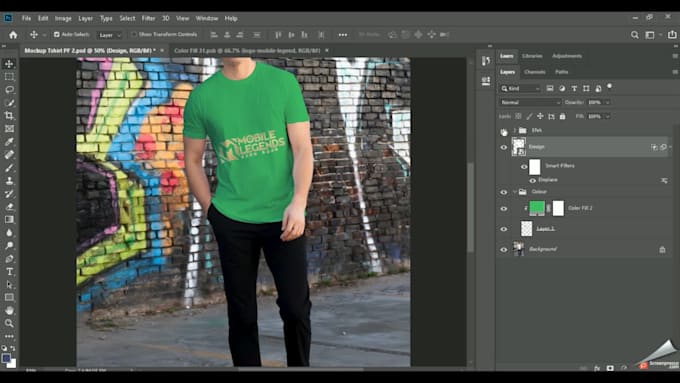680x383 pixels.
Task: Open the Normal blend mode dropdown
Action: [530, 103]
